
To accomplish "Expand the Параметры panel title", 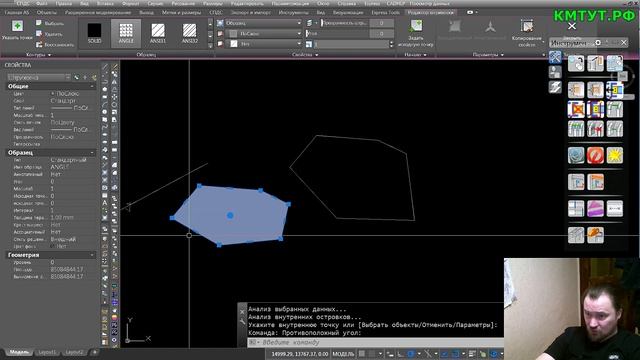I will tap(488, 55).
